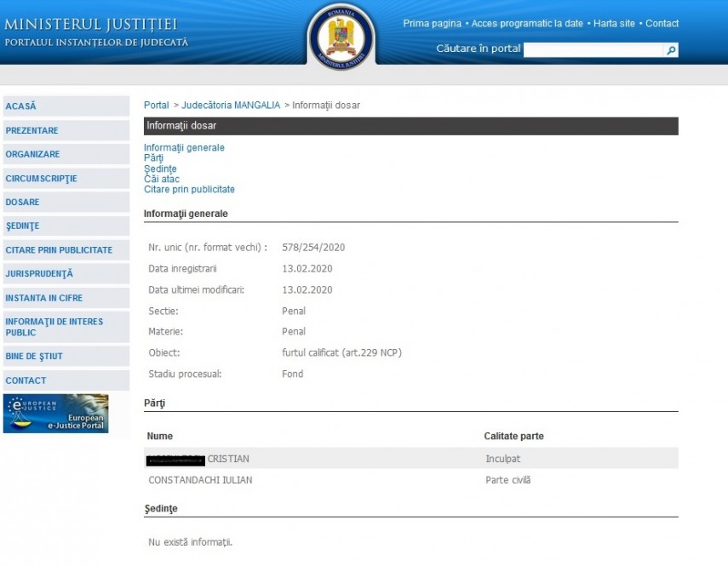The image size is (728, 566).
Task: Jump to Căi atac section link
Action: click(162, 179)
